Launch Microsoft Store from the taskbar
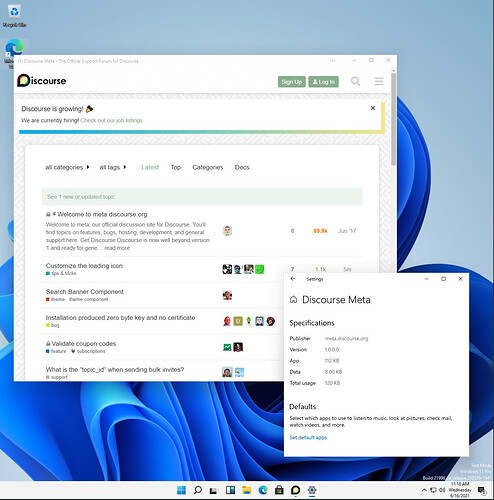Screen dimensions: 494x500 coord(279,490)
